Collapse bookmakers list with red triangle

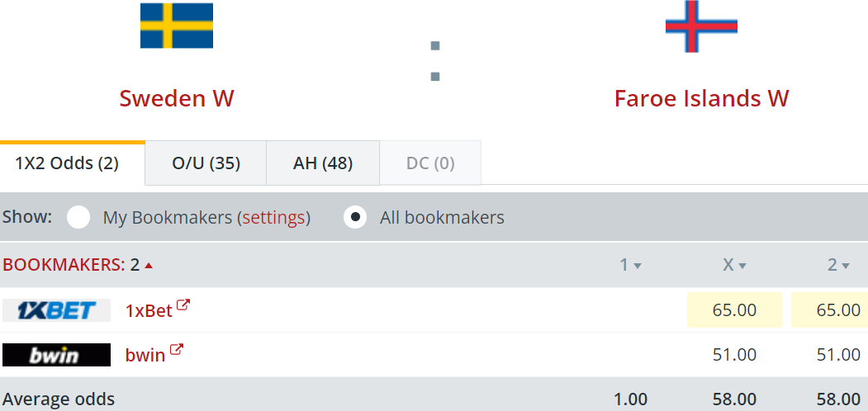[x=149, y=266]
